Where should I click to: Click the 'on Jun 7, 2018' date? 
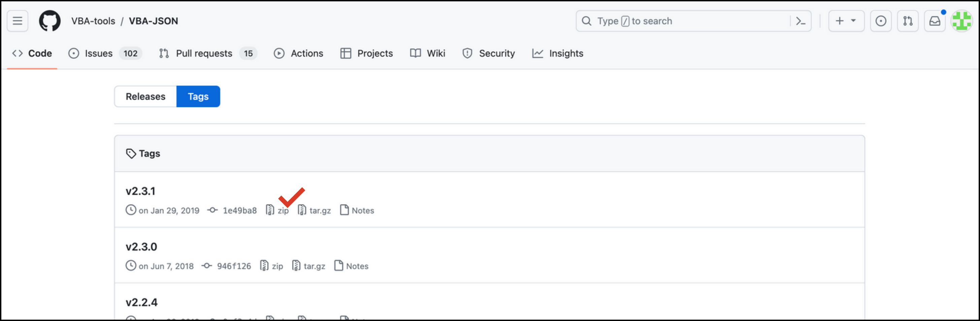pos(166,266)
